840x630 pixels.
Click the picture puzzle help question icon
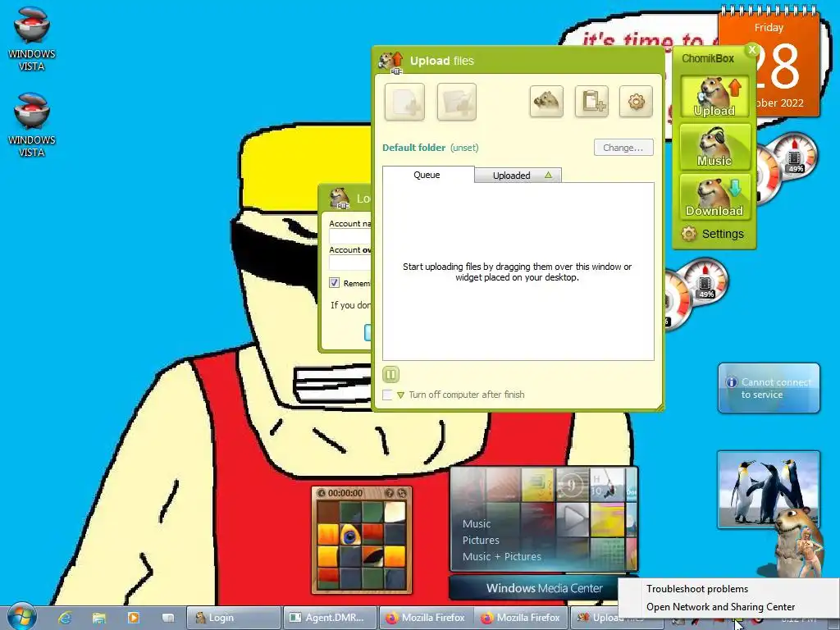[x=390, y=493]
